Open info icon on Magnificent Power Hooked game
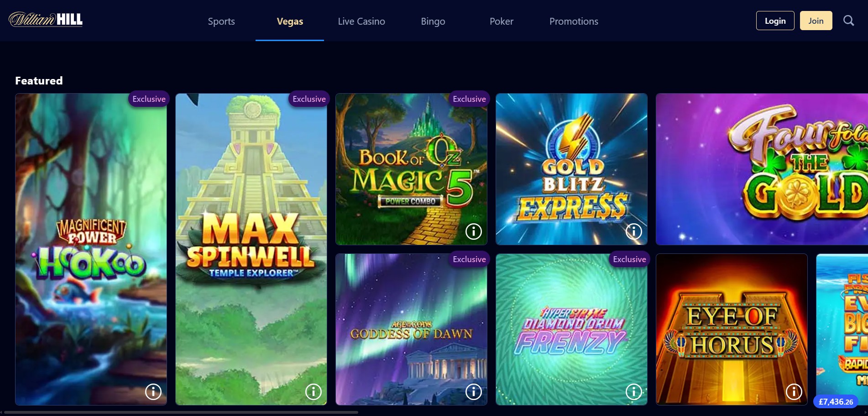This screenshot has height=416, width=868. [153, 391]
